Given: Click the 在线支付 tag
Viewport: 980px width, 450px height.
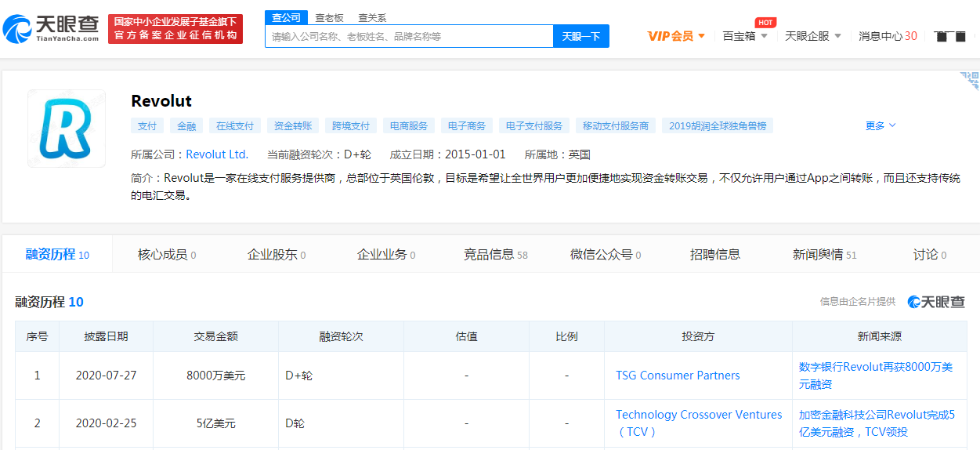Looking at the screenshot, I should click(x=235, y=125).
